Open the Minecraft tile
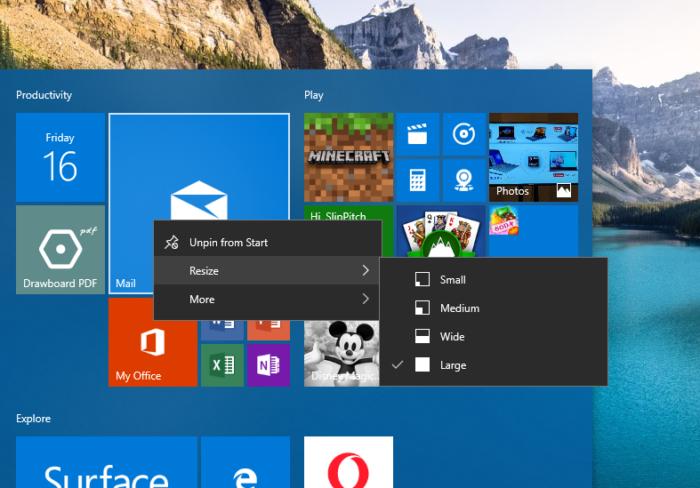The width and height of the screenshot is (700, 488). click(x=348, y=157)
